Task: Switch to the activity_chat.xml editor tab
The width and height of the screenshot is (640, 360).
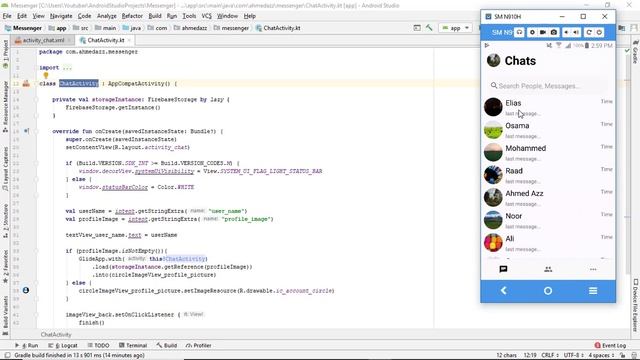Action: click(43, 40)
